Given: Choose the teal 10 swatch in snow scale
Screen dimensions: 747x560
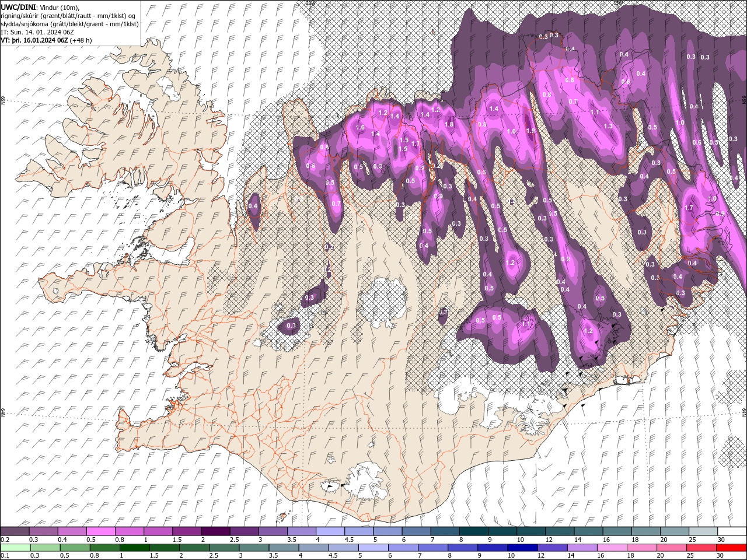Looking at the screenshot, I should (530, 531).
